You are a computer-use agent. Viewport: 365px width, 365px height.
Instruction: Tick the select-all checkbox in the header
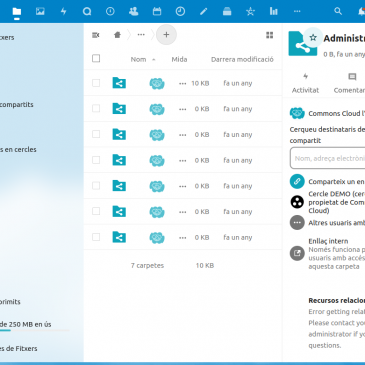(96, 59)
